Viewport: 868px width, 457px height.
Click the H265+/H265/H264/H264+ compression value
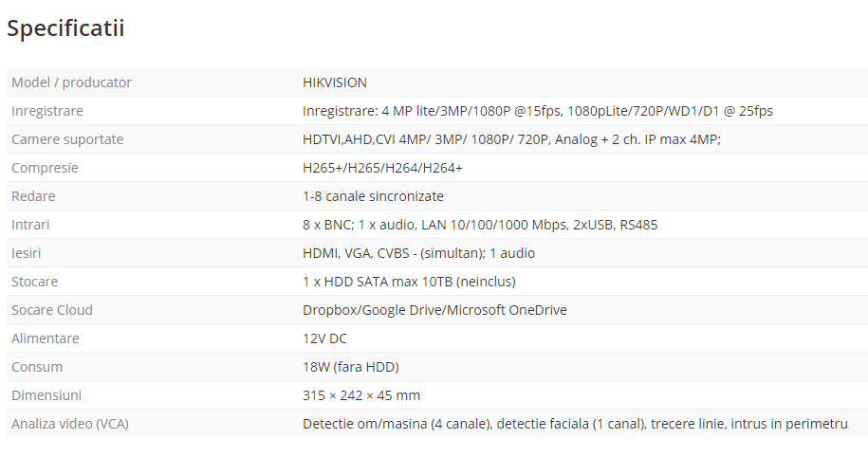(x=382, y=168)
